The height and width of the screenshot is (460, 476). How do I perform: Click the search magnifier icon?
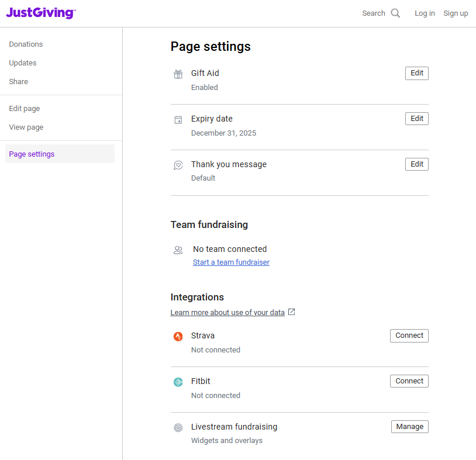coord(396,13)
